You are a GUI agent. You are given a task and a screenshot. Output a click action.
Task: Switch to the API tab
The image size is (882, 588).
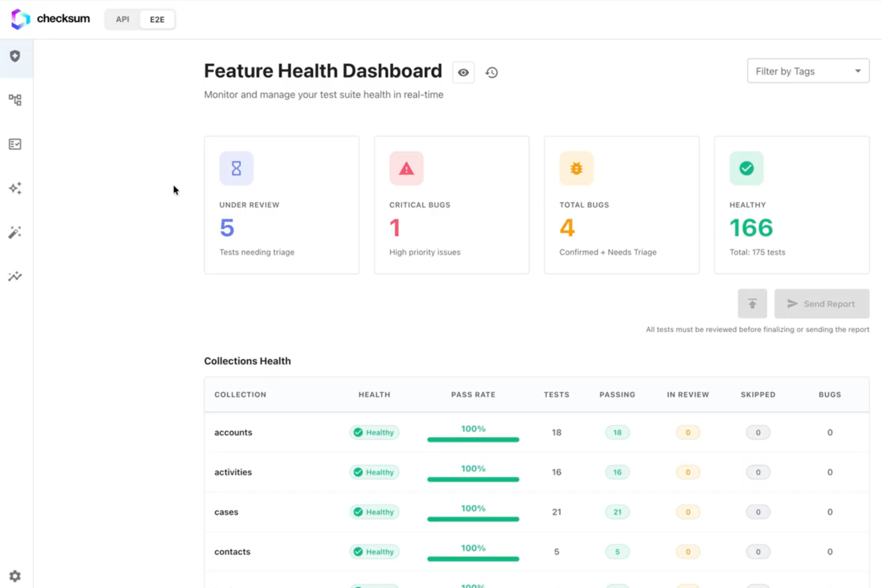(x=122, y=19)
